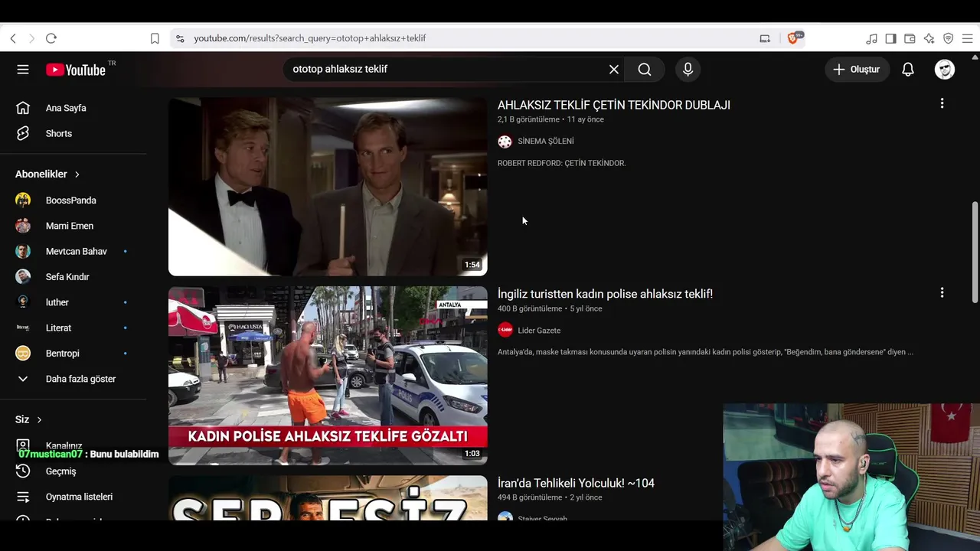The height and width of the screenshot is (551, 980).
Task: Play the İran'da Tehlikeli Yolculuk thumbnail
Action: [x=328, y=498]
